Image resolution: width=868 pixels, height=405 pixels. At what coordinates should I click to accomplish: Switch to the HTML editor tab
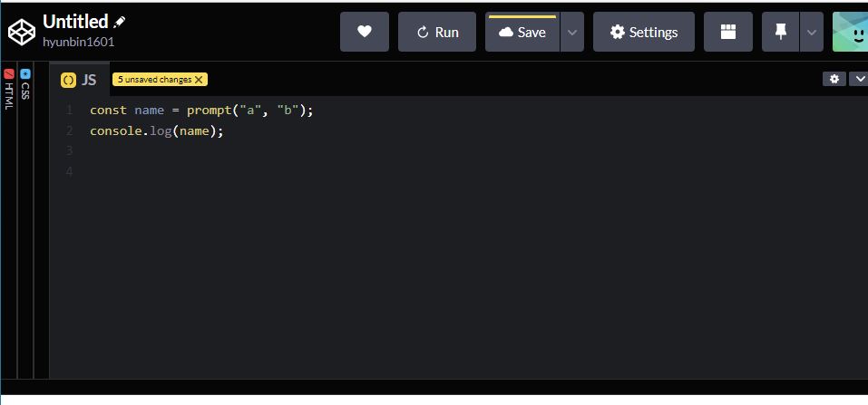point(9,90)
